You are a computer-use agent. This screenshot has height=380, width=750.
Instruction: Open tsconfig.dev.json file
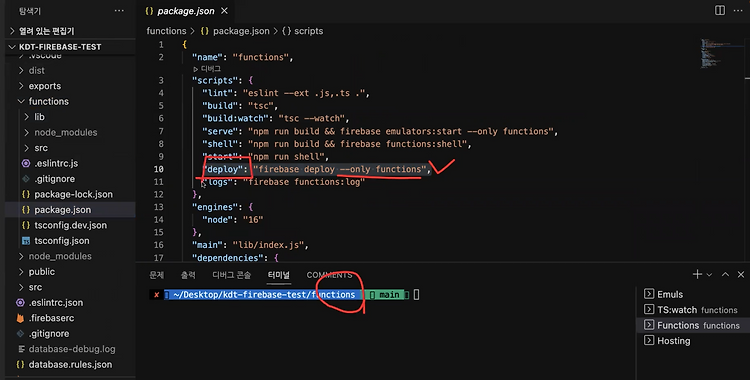[x=70, y=225]
